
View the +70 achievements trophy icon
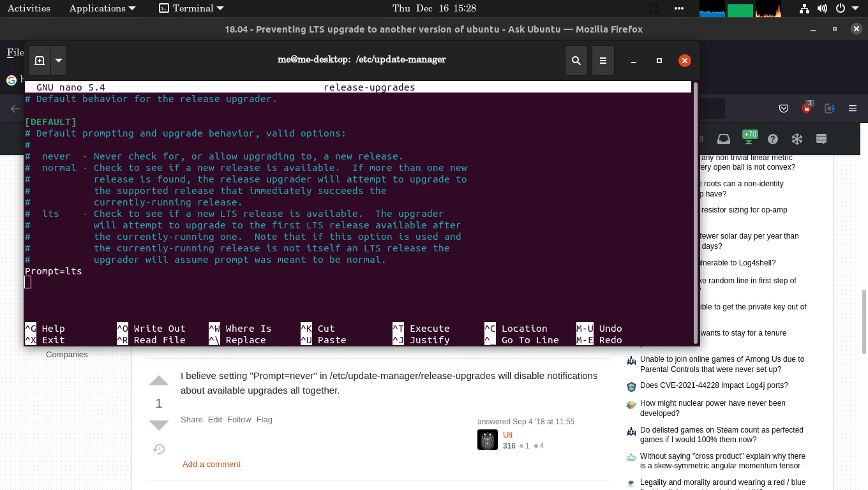pyautogui.click(x=749, y=138)
